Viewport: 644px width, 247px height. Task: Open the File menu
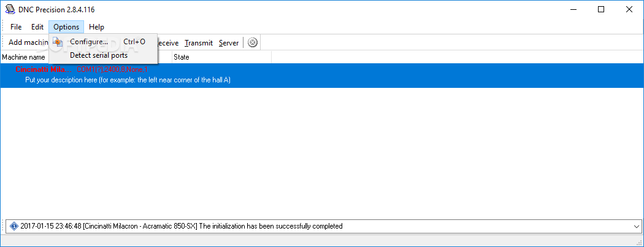point(16,27)
